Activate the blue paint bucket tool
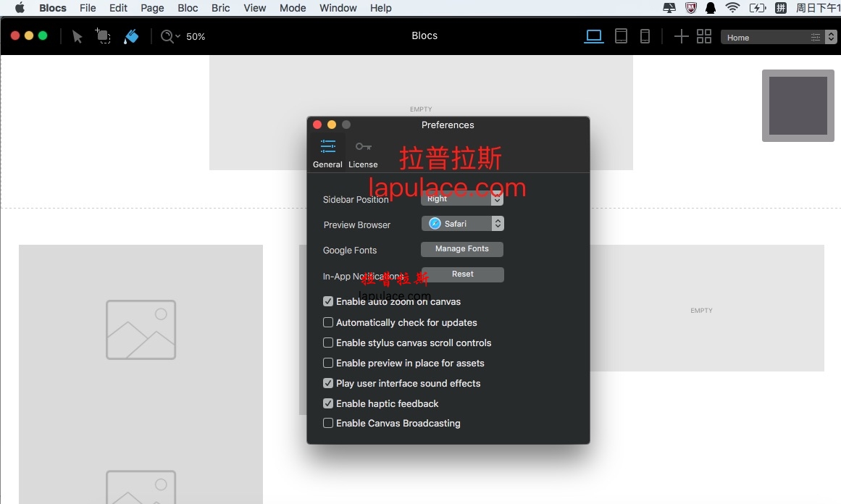 (131, 36)
